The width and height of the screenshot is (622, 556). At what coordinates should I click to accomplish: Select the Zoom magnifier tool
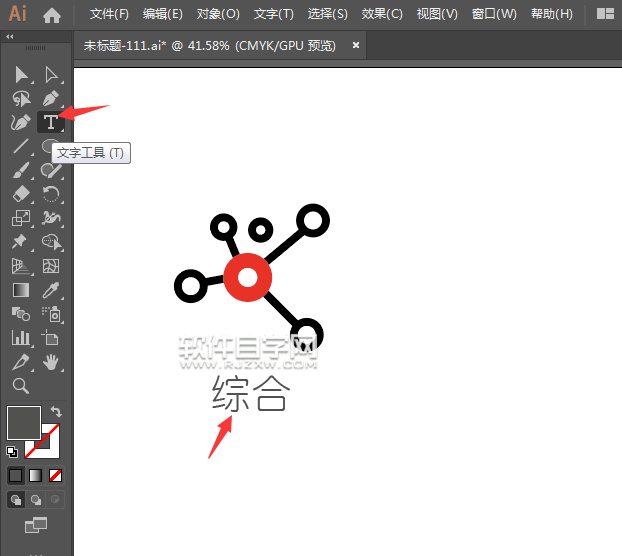(x=21, y=385)
